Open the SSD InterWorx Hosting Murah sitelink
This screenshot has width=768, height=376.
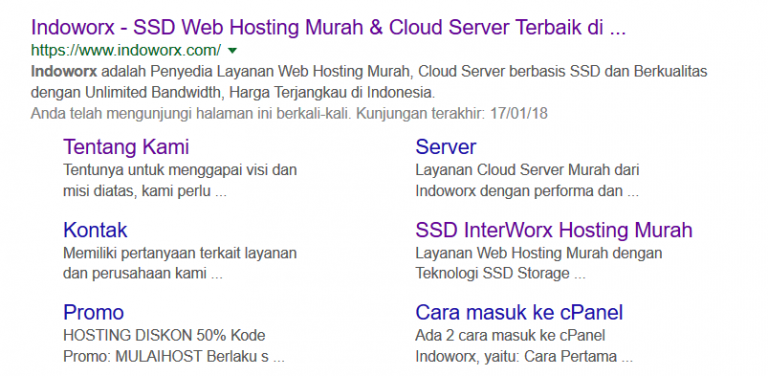pyautogui.click(x=554, y=230)
